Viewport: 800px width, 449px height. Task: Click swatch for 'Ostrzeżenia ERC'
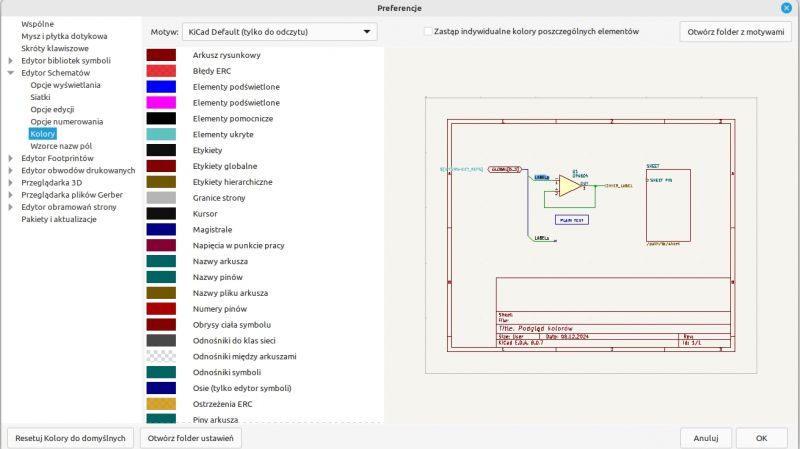point(161,404)
